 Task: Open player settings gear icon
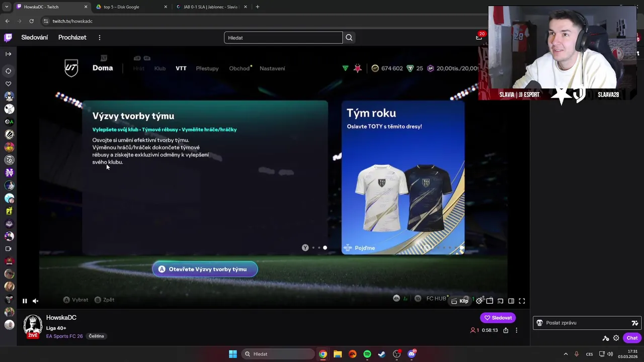click(479, 301)
